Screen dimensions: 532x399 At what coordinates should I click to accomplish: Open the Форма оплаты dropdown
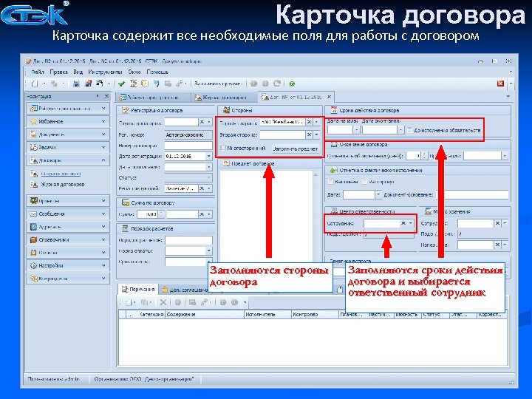209,251
